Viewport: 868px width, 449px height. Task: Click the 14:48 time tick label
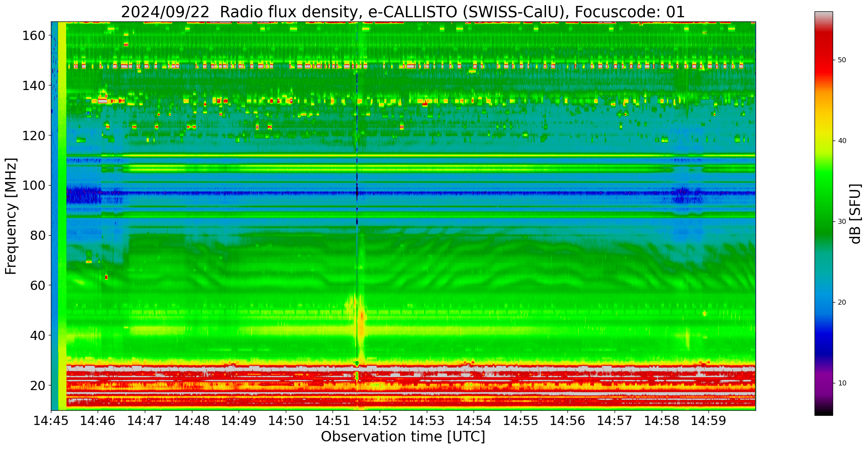[x=192, y=420]
